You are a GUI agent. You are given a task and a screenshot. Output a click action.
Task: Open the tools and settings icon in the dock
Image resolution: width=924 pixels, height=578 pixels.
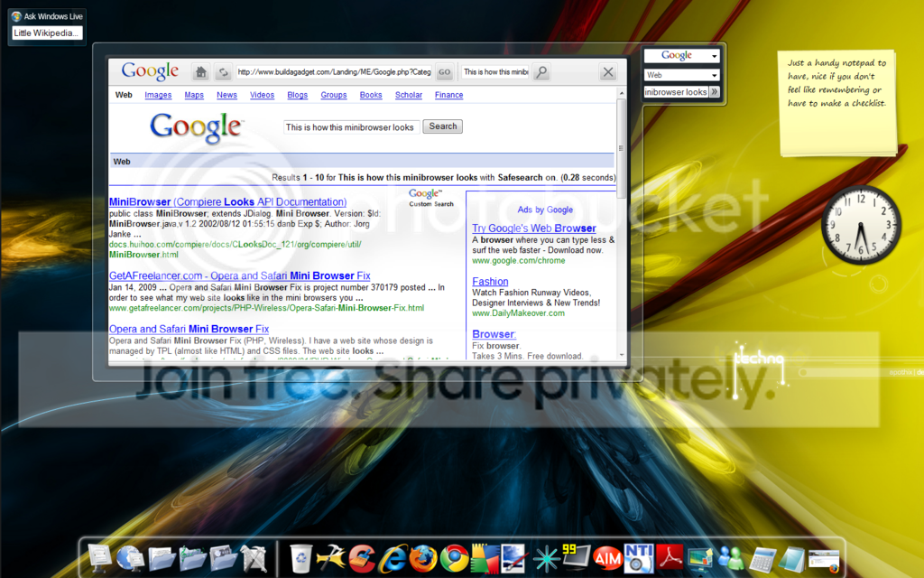tap(254, 558)
